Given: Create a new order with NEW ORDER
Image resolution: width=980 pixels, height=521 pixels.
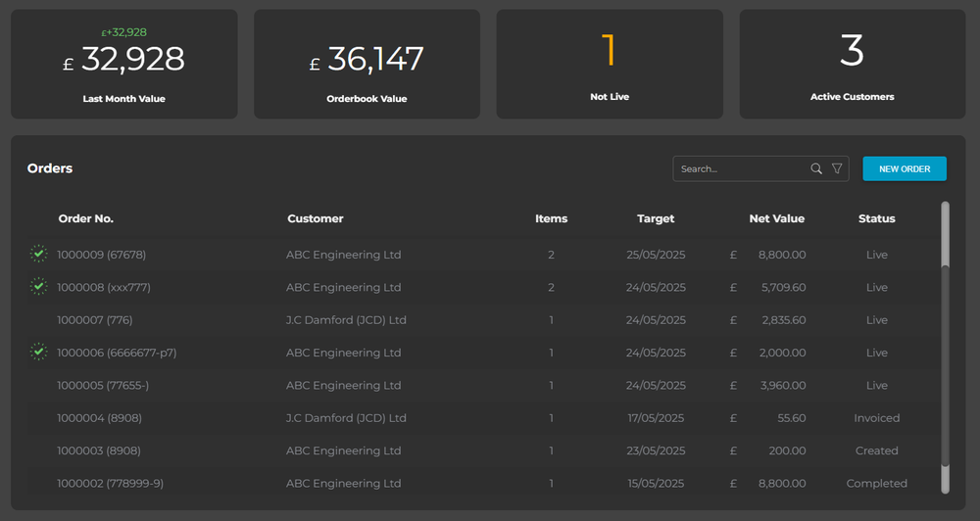Looking at the screenshot, I should pyautogui.click(x=905, y=168).
